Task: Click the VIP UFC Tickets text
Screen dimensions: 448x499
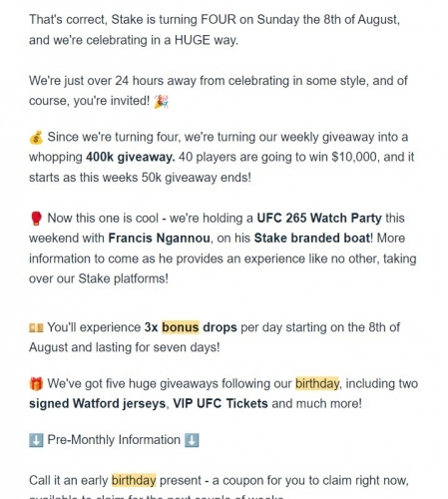Action: click(x=221, y=403)
